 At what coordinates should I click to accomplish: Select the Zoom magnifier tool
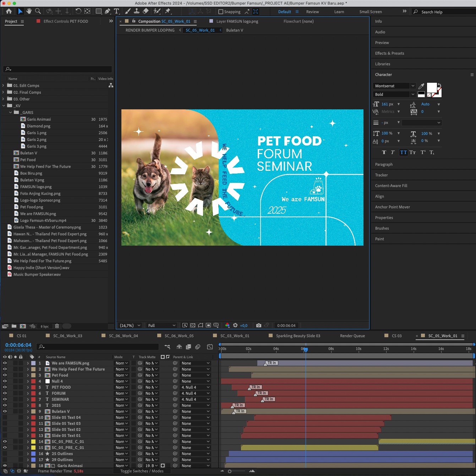pyautogui.click(x=38, y=11)
